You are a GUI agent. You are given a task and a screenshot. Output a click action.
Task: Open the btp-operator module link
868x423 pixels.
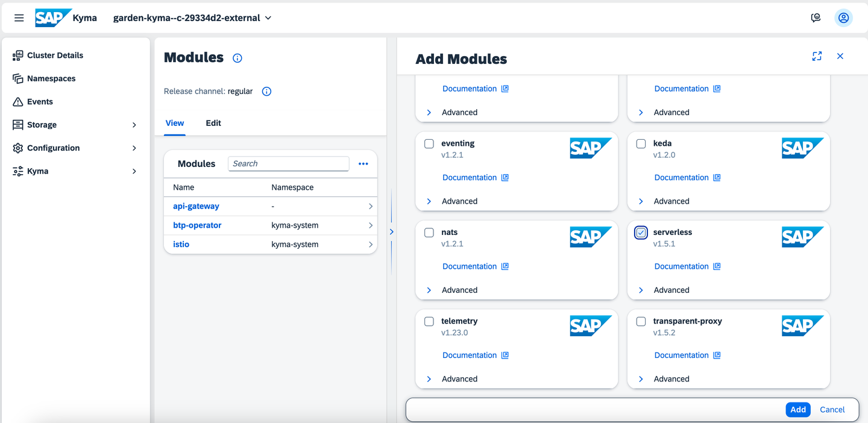(x=197, y=225)
